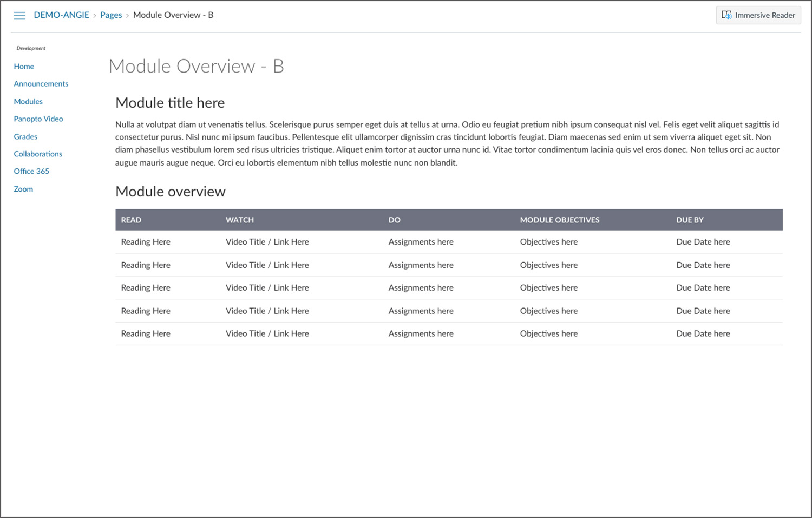This screenshot has height=518, width=812.
Task: Click the Module title here heading
Action: [x=170, y=103]
